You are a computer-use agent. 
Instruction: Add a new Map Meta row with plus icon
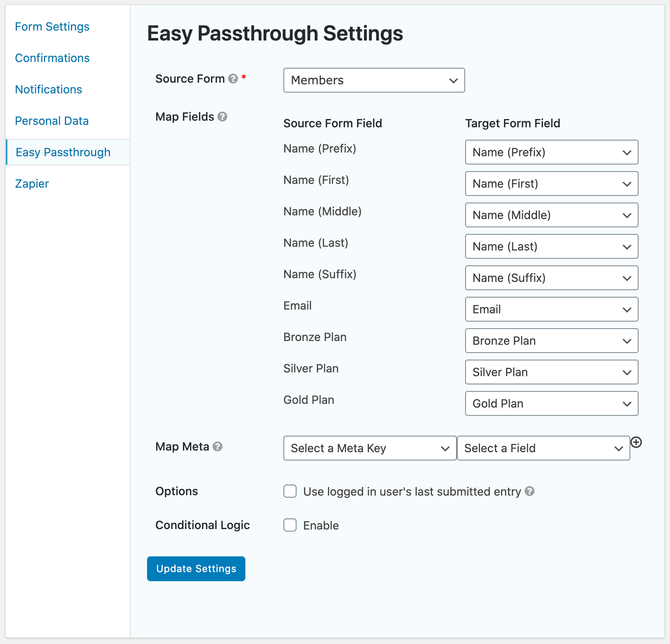click(636, 442)
